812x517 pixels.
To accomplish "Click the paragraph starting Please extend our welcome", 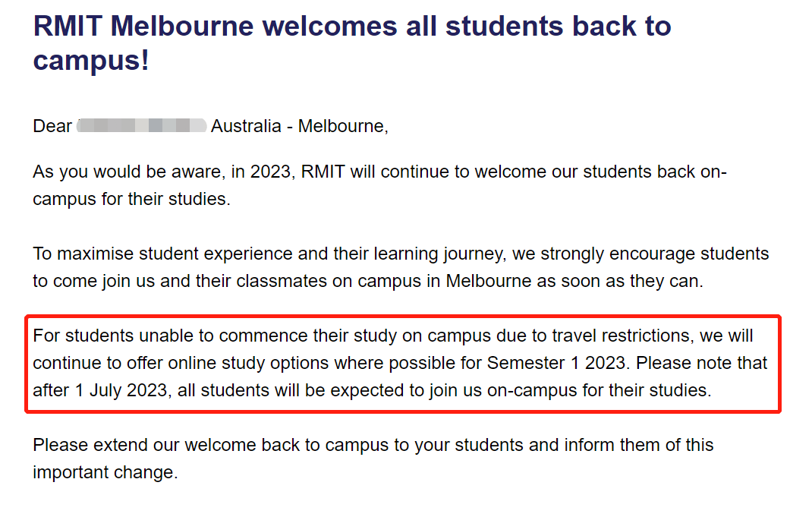I will [x=373, y=459].
